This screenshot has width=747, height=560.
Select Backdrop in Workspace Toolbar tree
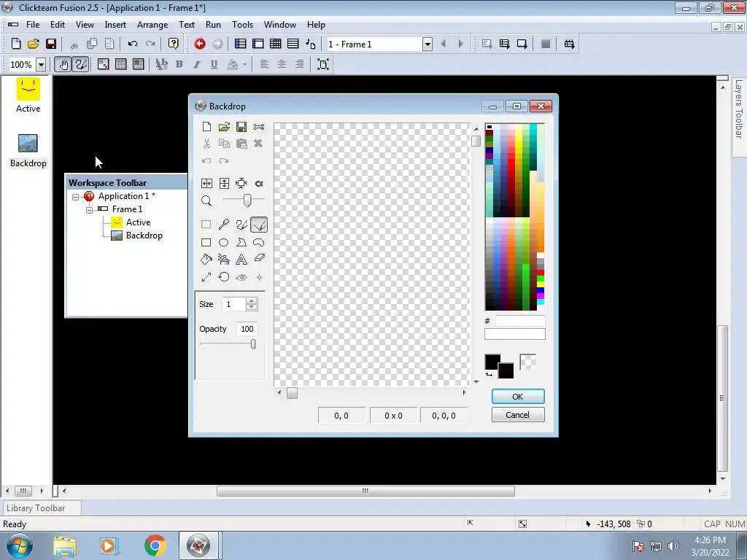[144, 236]
